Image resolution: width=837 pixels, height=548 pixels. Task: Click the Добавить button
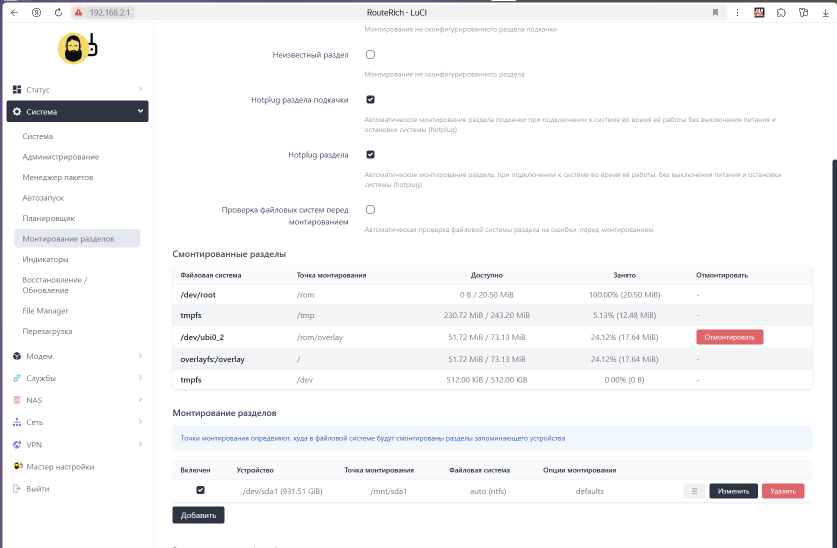198,515
